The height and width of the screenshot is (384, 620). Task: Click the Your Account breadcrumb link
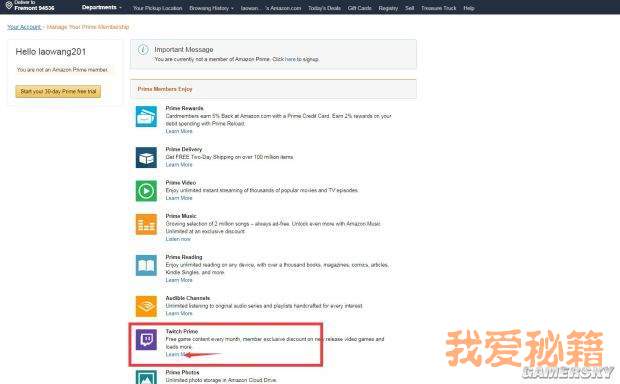pos(24,27)
